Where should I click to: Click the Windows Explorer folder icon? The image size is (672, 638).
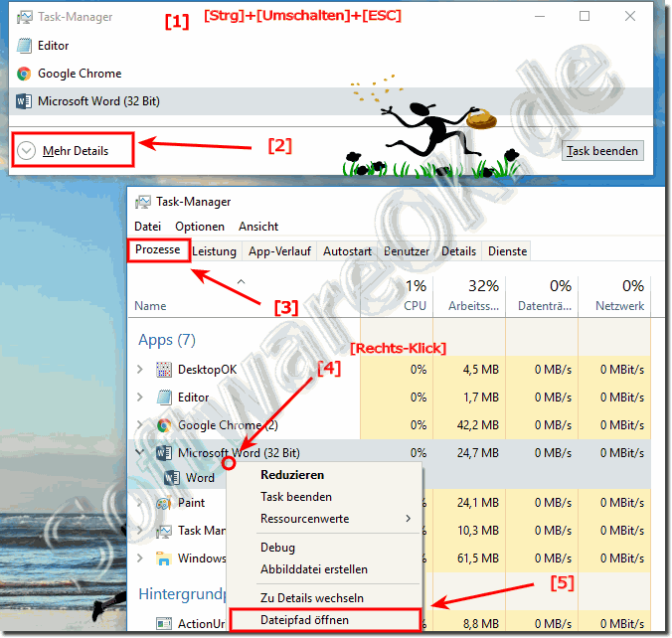coord(164,558)
